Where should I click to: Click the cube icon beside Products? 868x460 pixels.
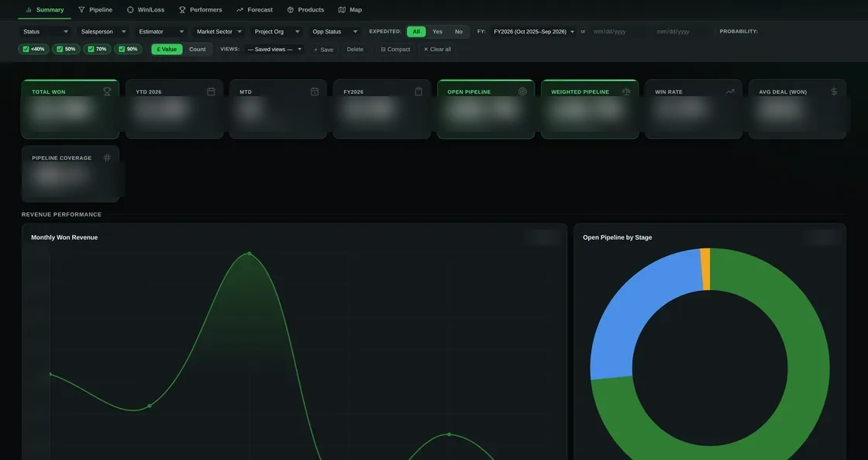(x=291, y=10)
